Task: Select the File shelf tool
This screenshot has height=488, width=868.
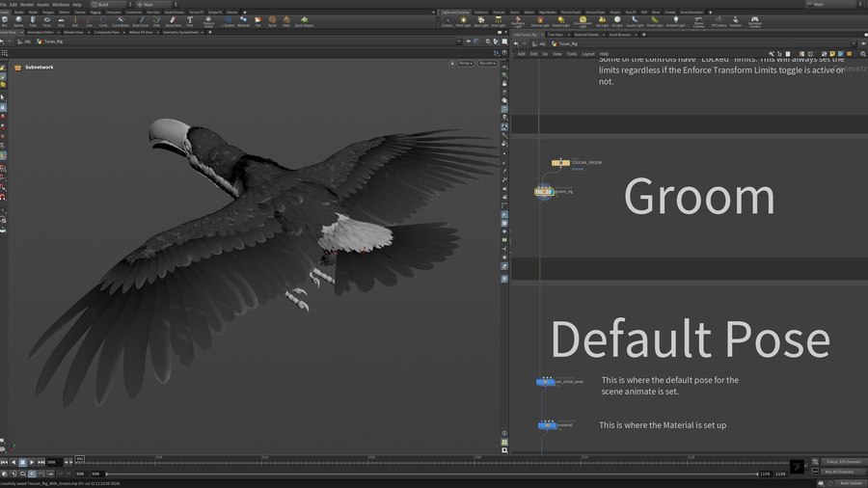Action: tap(258, 21)
